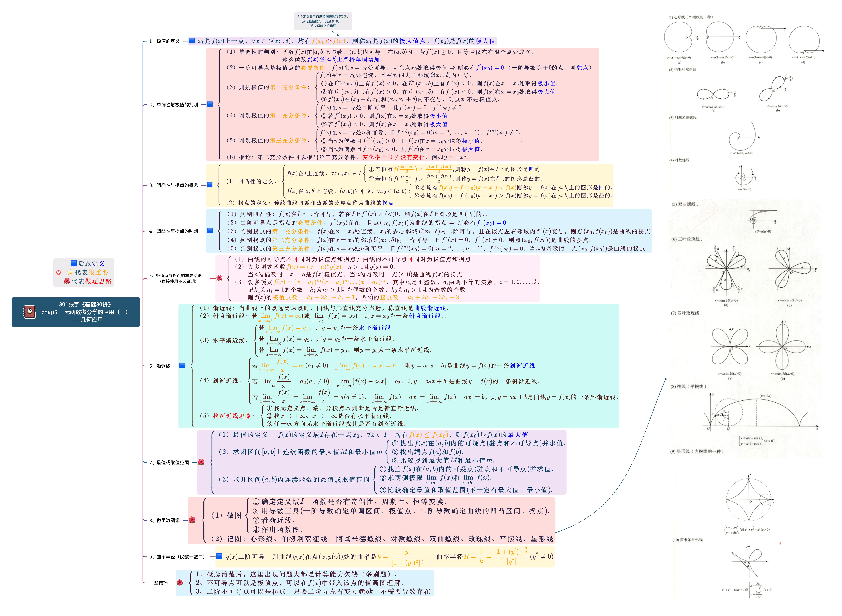Select topic node 4、凹凸性与拐点的判别
This screenshot has height=616, width=842.
coord(174,231)
